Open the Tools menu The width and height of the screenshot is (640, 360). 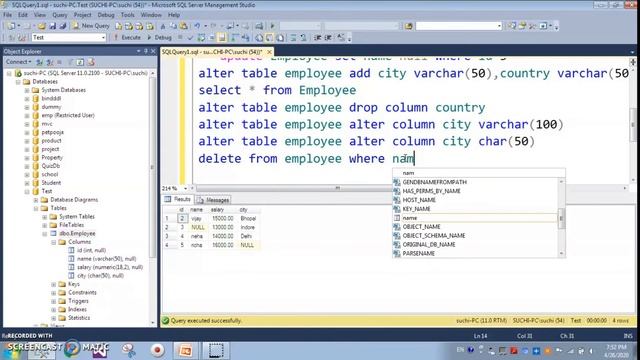(x=127, y=15)
